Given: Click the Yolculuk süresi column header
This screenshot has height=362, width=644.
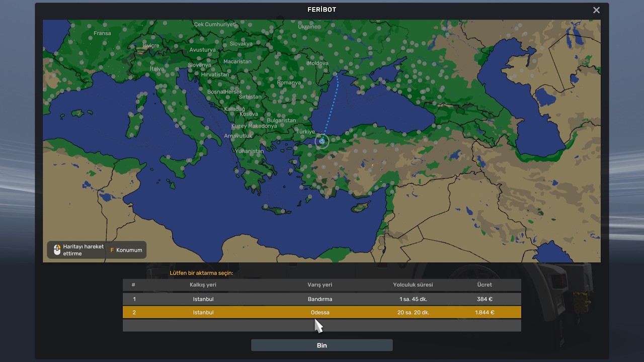Looking at the screenshot, I should coord(413,285).
